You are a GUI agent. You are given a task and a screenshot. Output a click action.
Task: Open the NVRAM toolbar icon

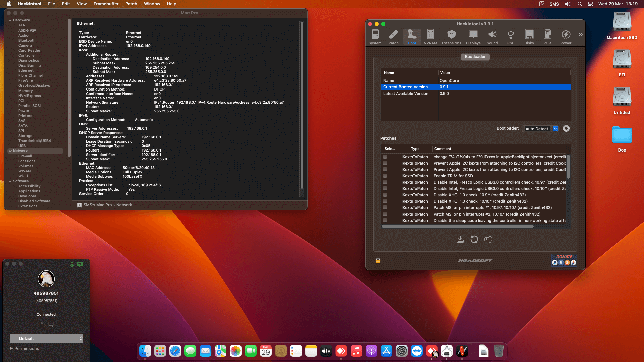click(x=430, y=37)
